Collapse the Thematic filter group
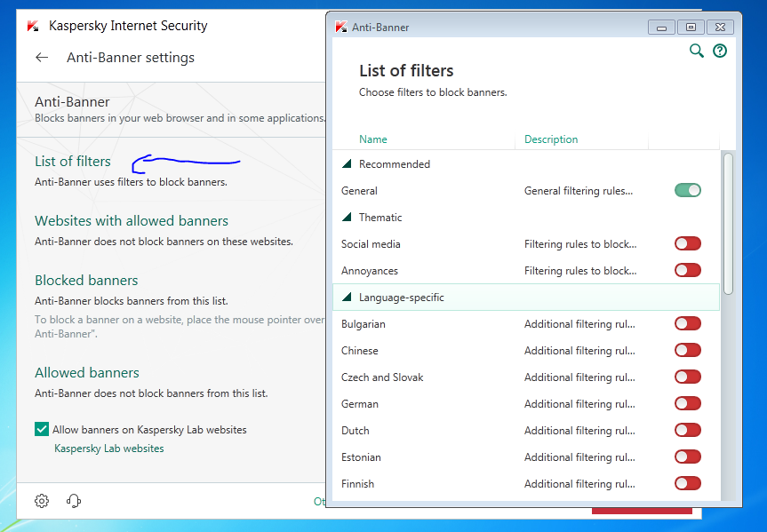Image resolution: width=767 pixels, height=532 pixels. point(348,218)
